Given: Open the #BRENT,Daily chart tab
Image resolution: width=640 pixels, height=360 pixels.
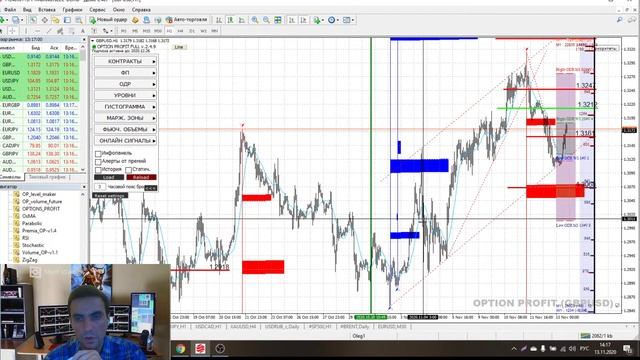Looking at the screenshot, I should point(354,327).
